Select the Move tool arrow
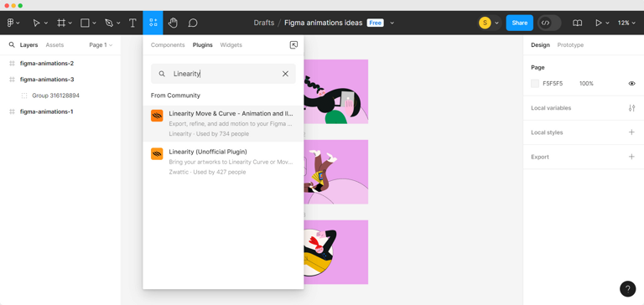The image size is (644, 305). coord(37,23)
